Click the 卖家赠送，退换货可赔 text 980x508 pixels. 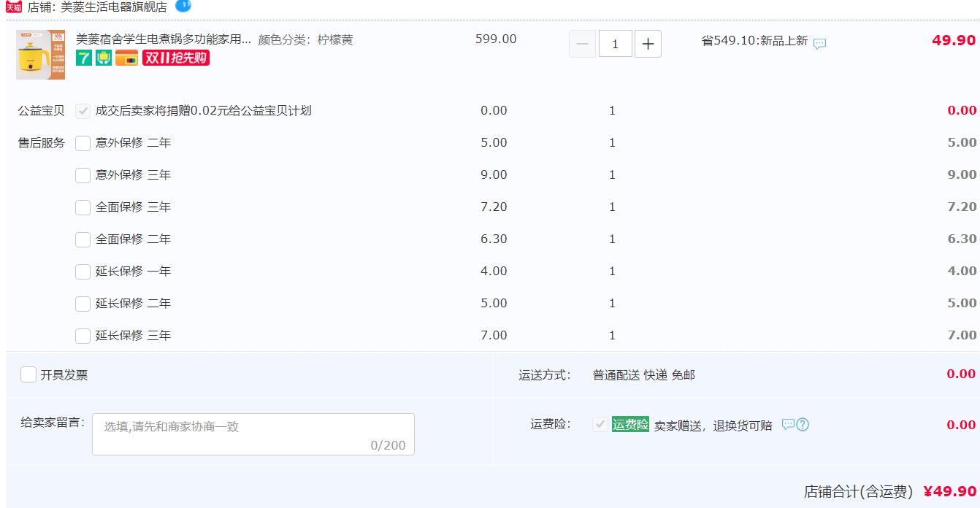point(713,426)
